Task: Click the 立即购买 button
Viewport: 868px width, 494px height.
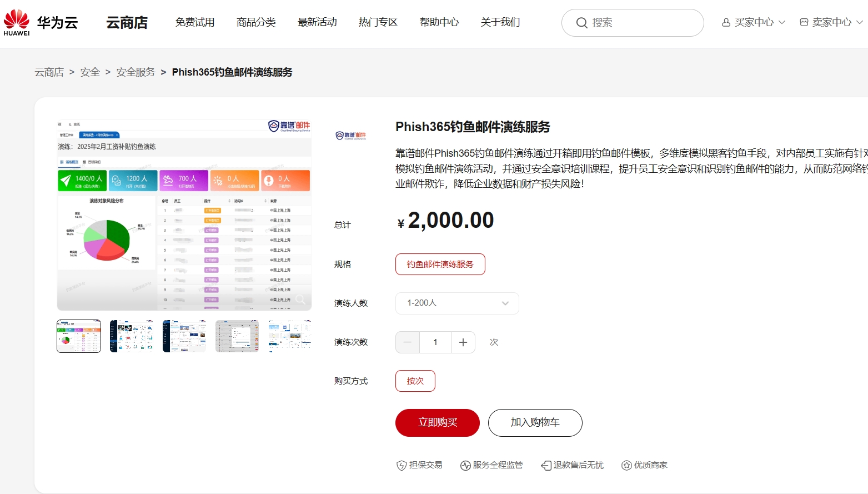Action: [x=437, y=423]
